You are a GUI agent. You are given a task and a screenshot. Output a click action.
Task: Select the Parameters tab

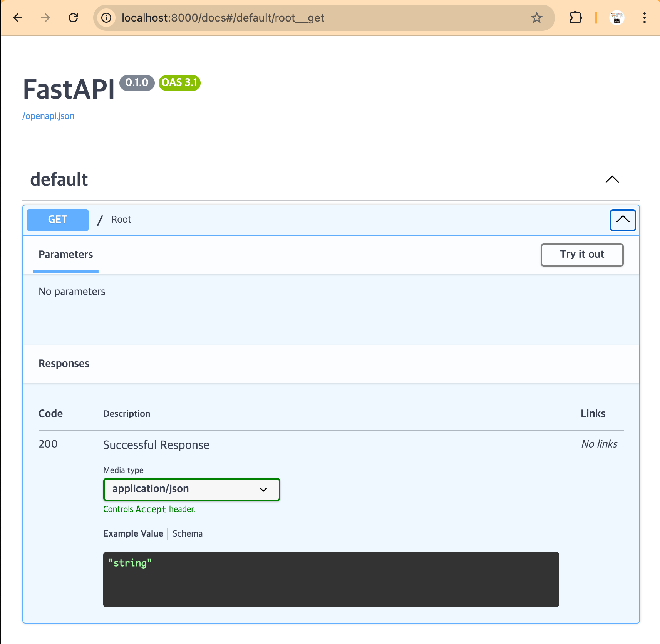coord(66,255)
